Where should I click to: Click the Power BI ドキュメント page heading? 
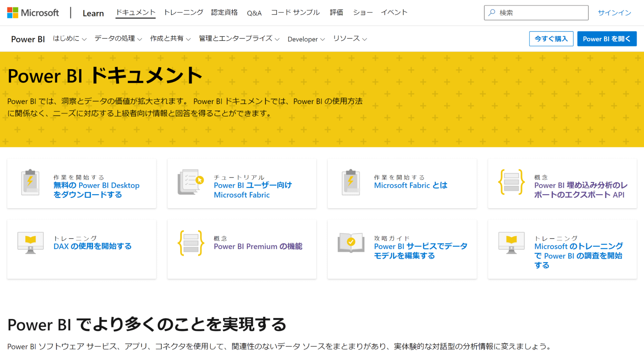point(105,76)
